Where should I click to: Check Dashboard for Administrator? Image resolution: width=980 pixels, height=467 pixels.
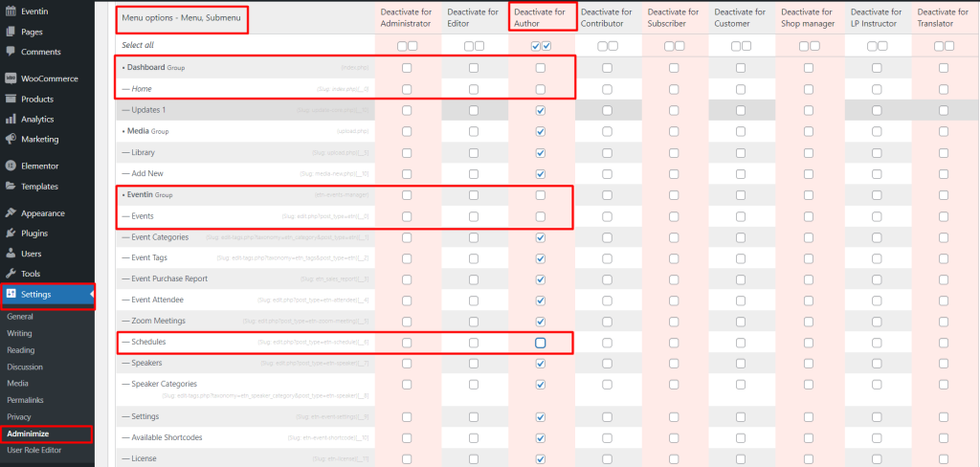(407, 68)
